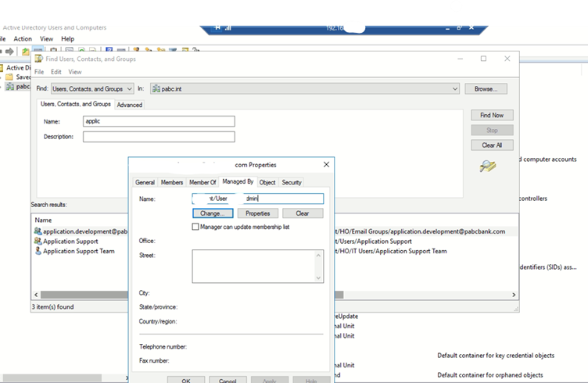
Task: Switch to the Advanced tab
Action: click(129, 105)
